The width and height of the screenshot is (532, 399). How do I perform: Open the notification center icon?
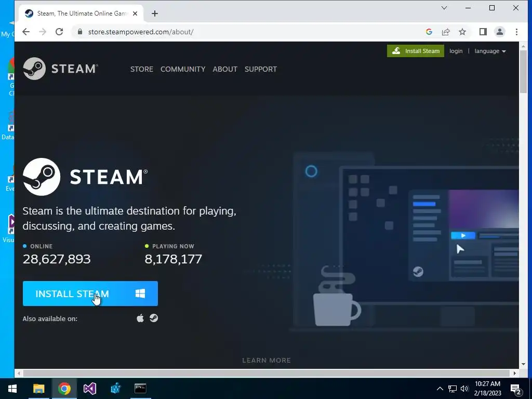516,389
